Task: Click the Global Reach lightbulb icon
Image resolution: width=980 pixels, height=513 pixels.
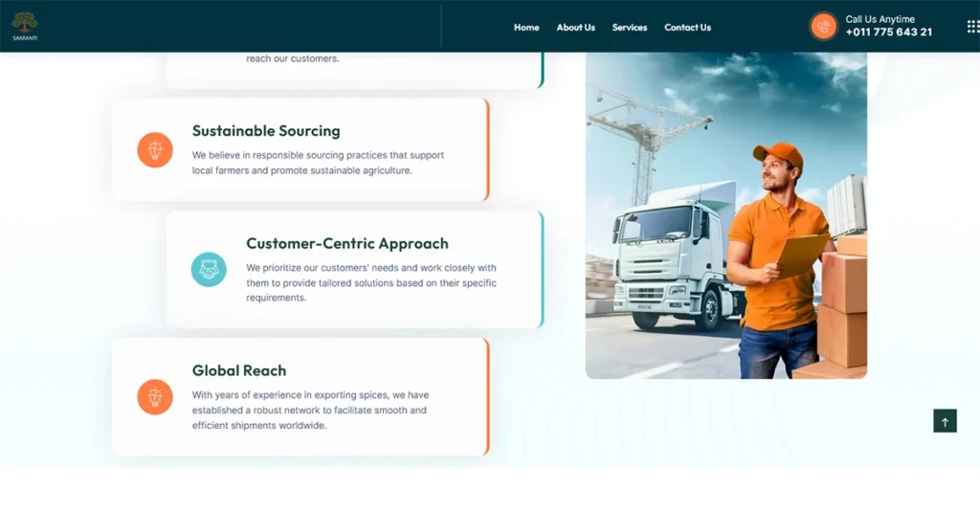Action: click(x=155, y=397)
